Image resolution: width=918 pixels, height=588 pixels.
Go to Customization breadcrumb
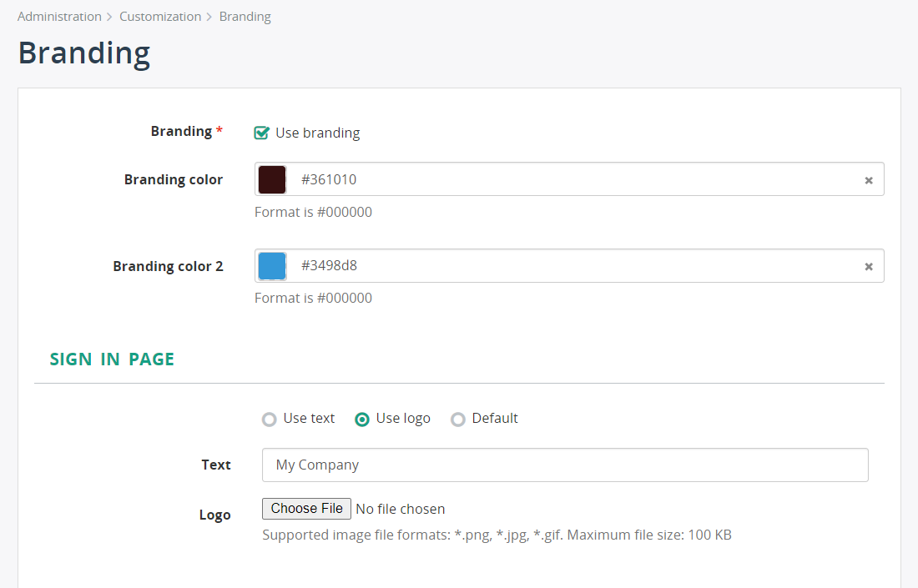coord(160,17)
